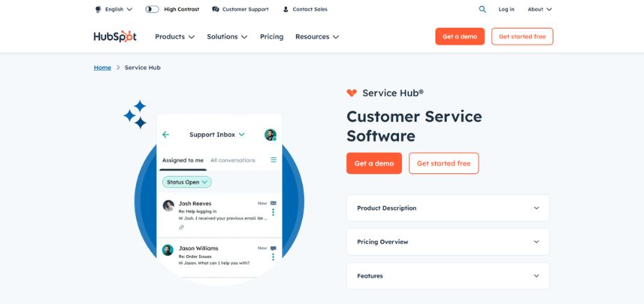
Task: Click the Log in link
Action: tap(507, 9)
